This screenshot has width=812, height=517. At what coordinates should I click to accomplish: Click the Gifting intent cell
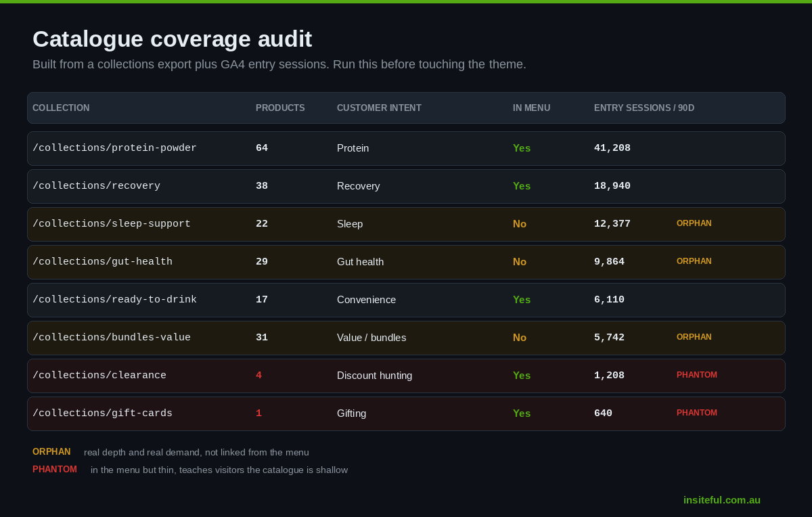tap(351, 413)
